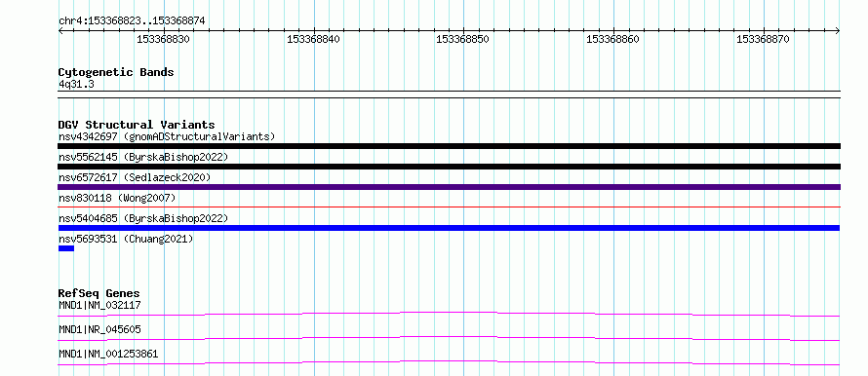
Task: Open the nsv6572617 (Sedlazeck2020) variant label
Action: (135, 177)
